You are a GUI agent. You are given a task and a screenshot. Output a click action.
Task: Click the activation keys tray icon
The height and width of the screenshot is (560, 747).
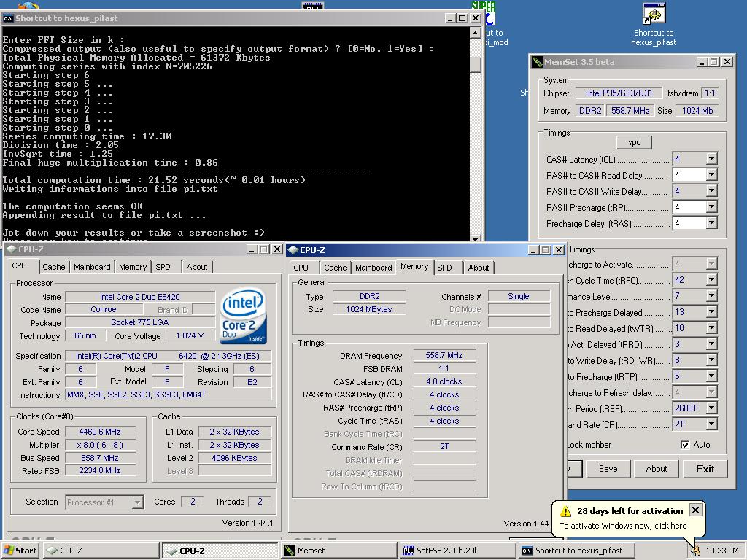coord(695,551)
